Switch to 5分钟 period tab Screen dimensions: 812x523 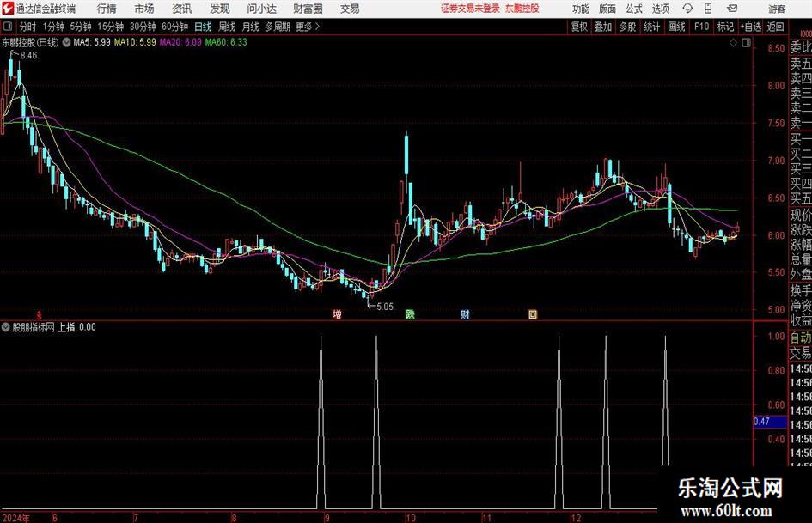[80, 27]
